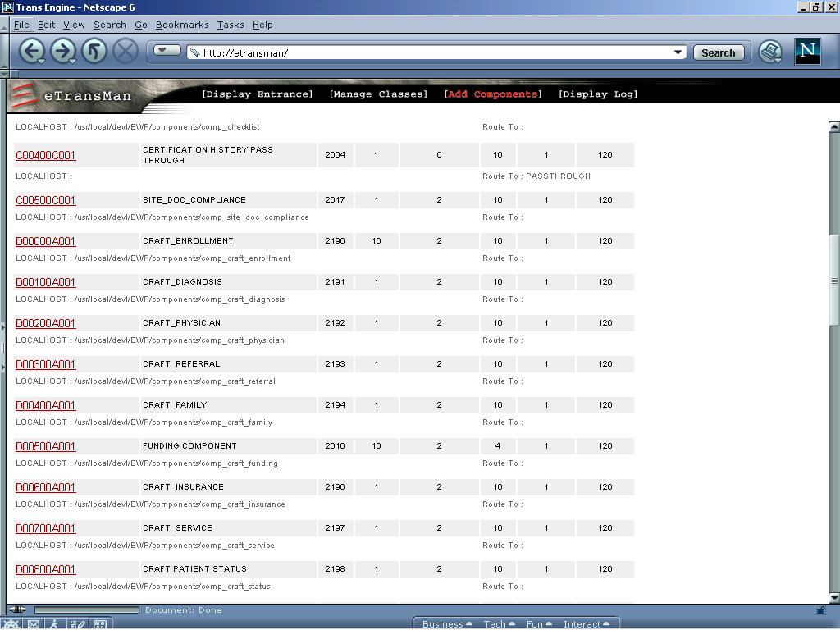Click the Print icon in toolbar

point(769,52)
